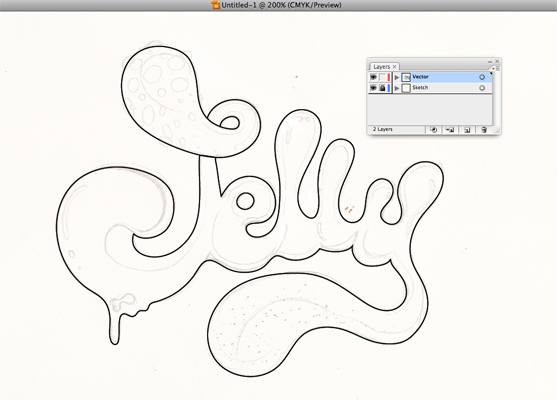Click the Create New Sublayer icon

pos(450,130)
